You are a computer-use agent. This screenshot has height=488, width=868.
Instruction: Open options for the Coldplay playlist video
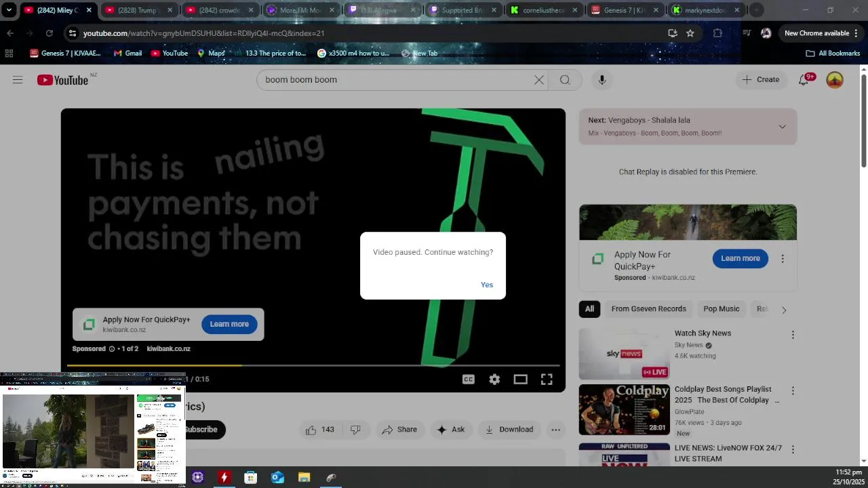(793, 390)
